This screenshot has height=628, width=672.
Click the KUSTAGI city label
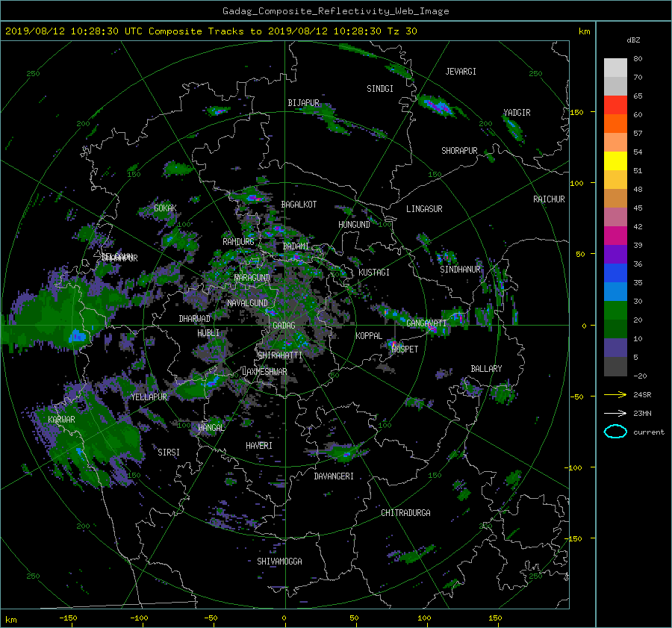(x=374, y=273)
